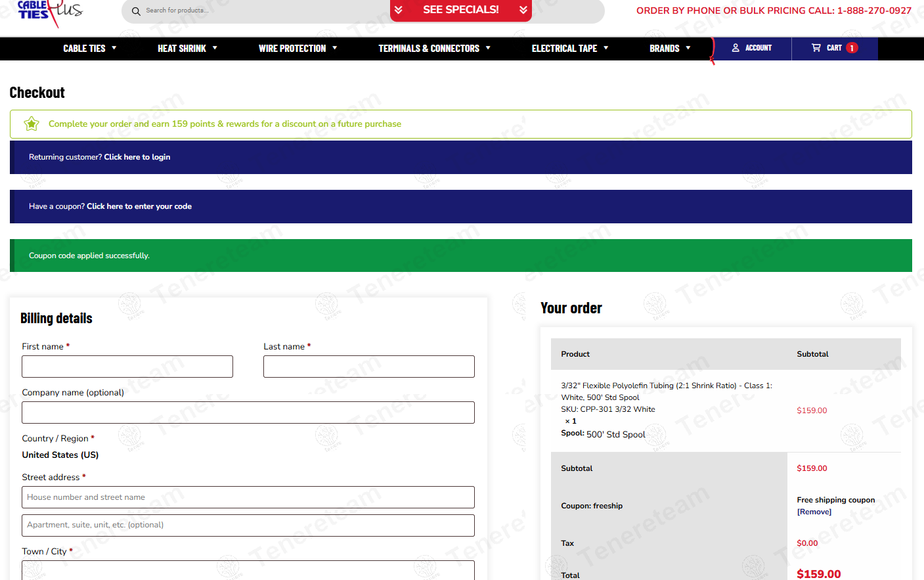Remove the free shipping coupon
The image size is (924, 580).
coord(814,512)
